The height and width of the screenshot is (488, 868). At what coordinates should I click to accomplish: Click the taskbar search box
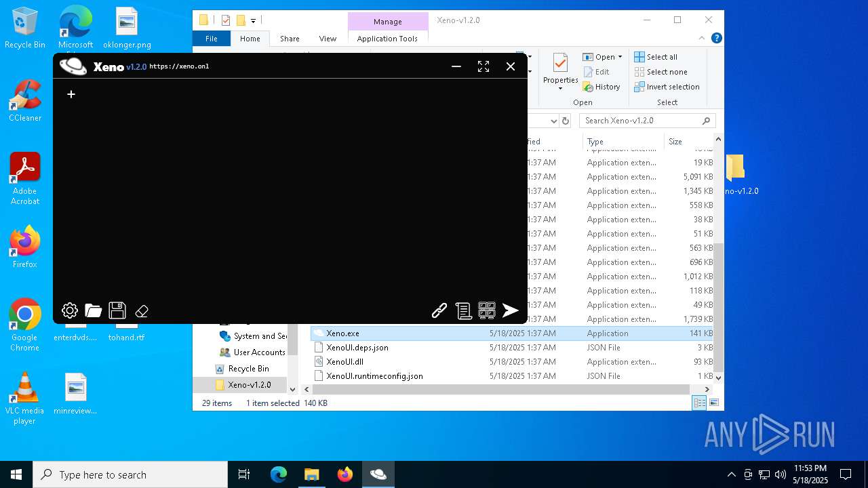[130, 474]
